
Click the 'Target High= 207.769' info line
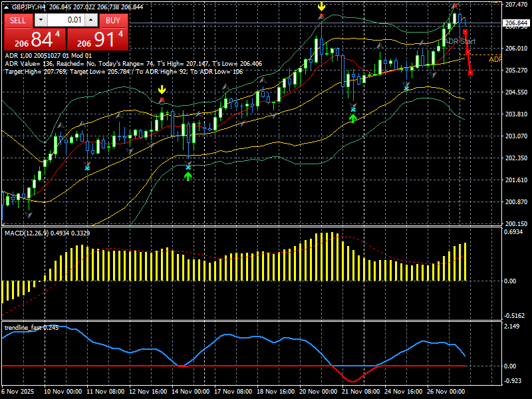tap(124, 72)
